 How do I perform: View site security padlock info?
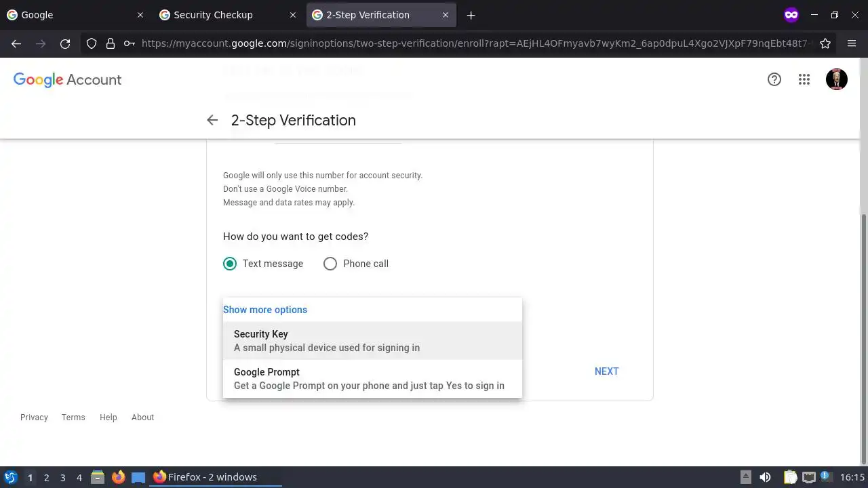pyautogui.click(x=111, y=43)
